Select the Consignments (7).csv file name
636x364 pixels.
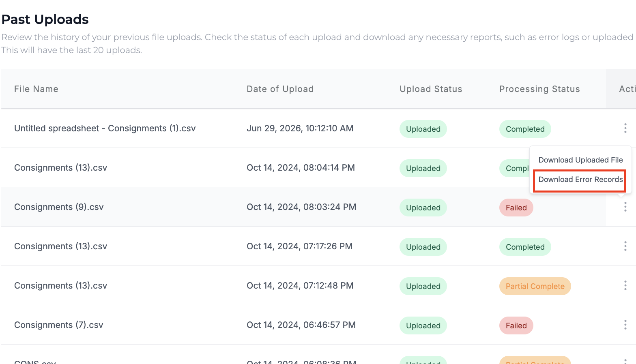(59, 325)
